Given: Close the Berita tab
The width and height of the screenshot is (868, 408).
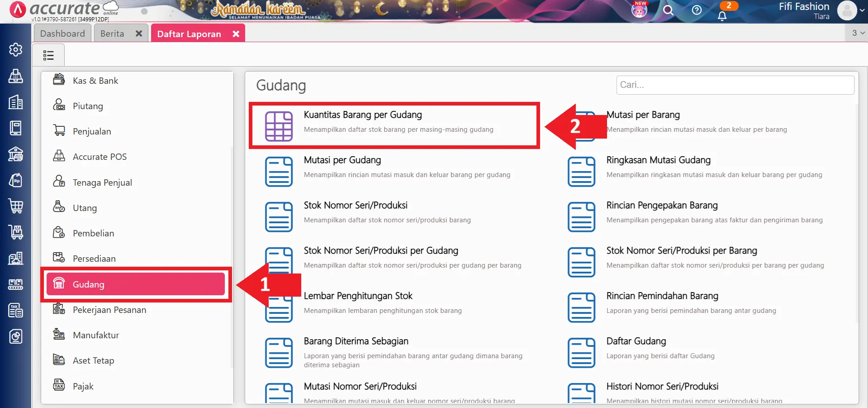Looking at the screenshot, I should point(139,34).
